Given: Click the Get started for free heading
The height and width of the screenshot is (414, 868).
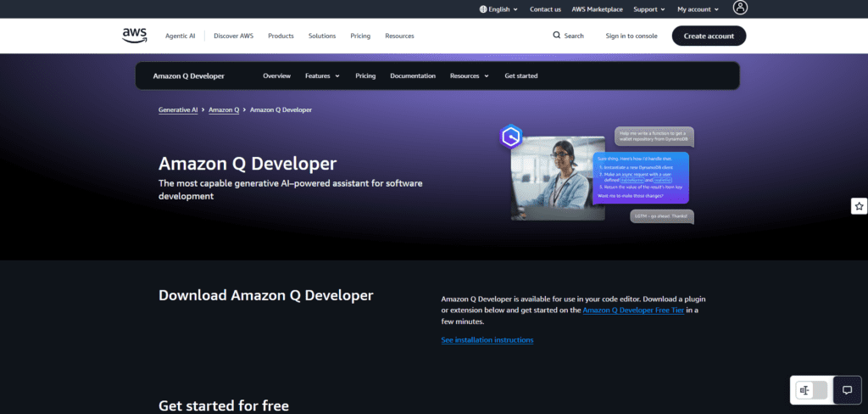Looking at the screenshot, I should (x=224, y=406).
